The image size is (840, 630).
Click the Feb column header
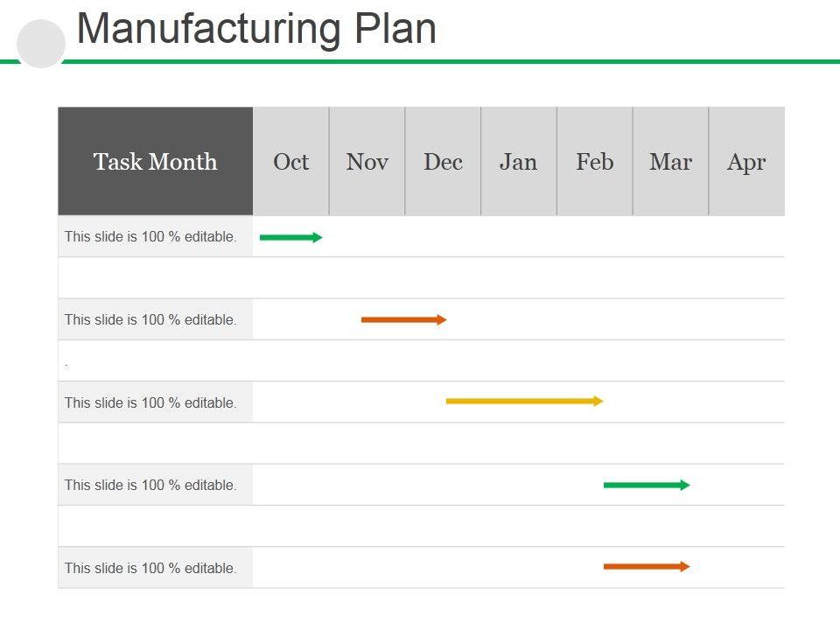(x=595, y=162)
